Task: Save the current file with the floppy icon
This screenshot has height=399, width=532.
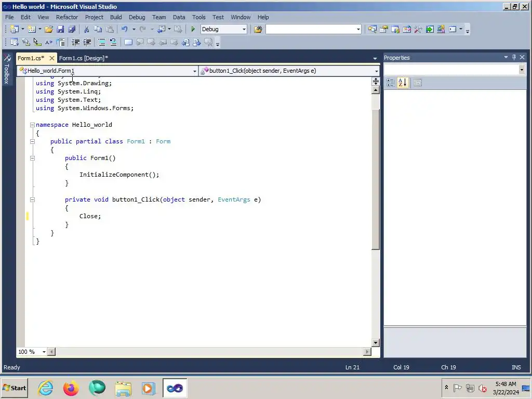Action: click(60, 29)
